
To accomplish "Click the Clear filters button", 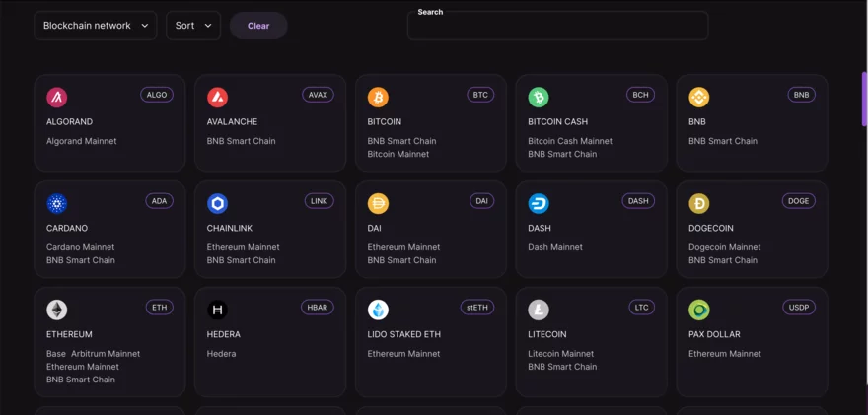I will (x=258, y=26).
